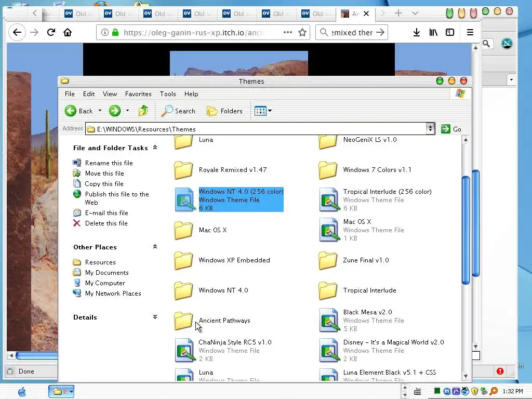Select the Ancient Pathways folder

(212, 320)
